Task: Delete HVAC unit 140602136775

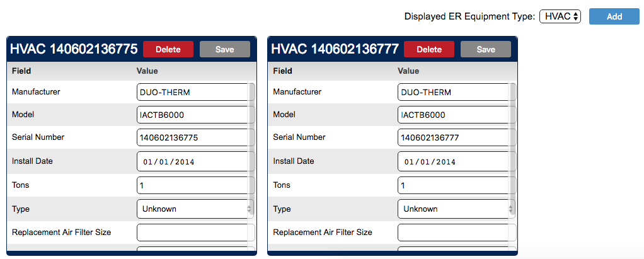Action: point(168,49)
